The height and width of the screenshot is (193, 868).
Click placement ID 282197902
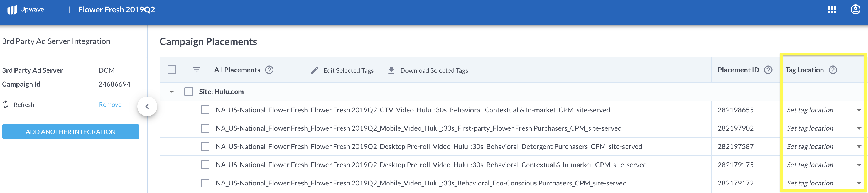(735, 128)
